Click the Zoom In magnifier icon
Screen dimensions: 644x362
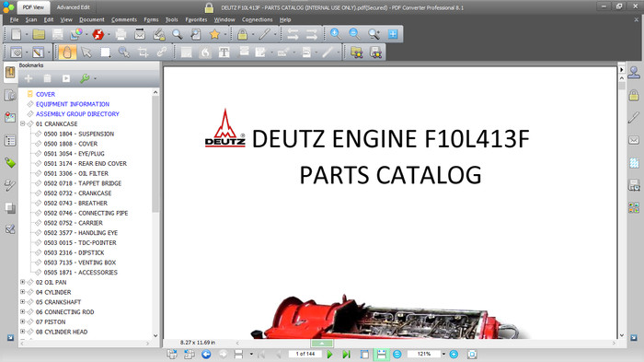tap(335, 34)
